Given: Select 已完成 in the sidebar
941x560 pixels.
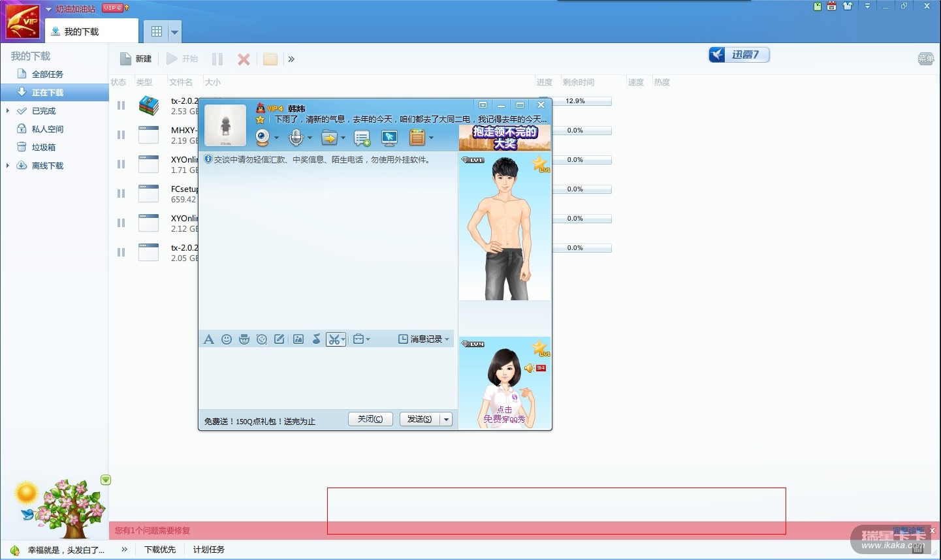Looking at the screenshot, I should pyautogui.click(x=44, y=111).
